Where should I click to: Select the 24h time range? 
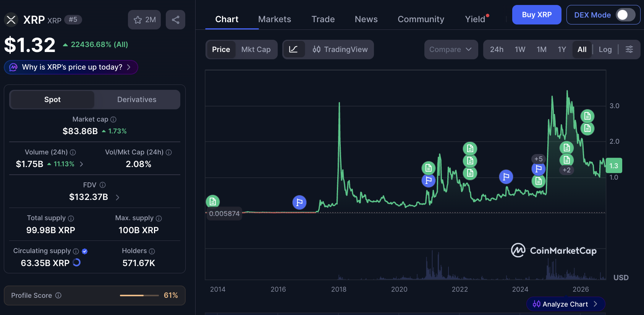pyautogui.click(x=497, y=49)
